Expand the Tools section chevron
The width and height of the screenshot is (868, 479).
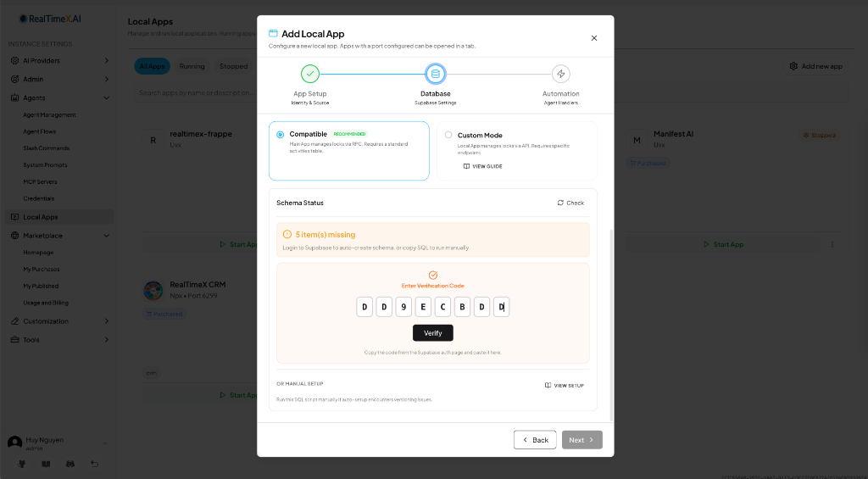click(x=107, y=339)
